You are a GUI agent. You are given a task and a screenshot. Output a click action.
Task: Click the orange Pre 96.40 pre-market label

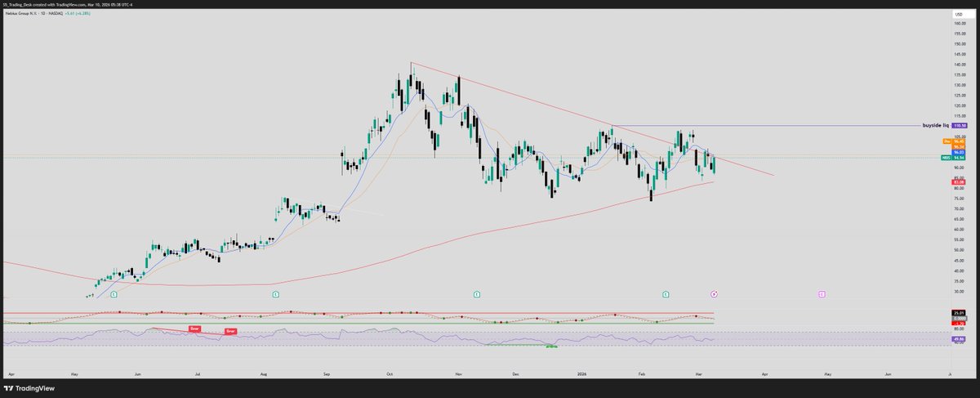[x=954, y=141]
